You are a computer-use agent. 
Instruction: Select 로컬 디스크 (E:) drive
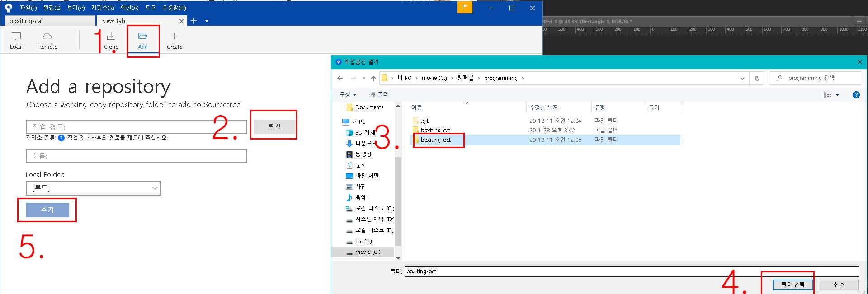tap(370, 230)
